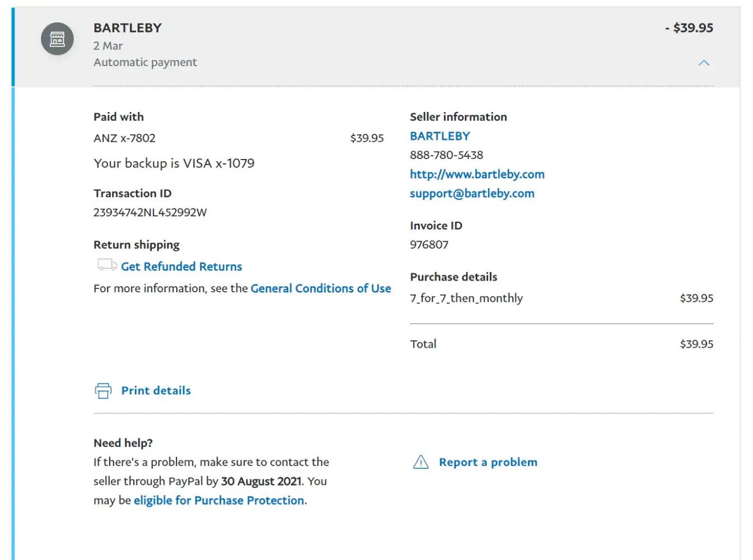Click the warning triangle icon
The width and height of the screenshot is (753, 560).
[420, 462]
